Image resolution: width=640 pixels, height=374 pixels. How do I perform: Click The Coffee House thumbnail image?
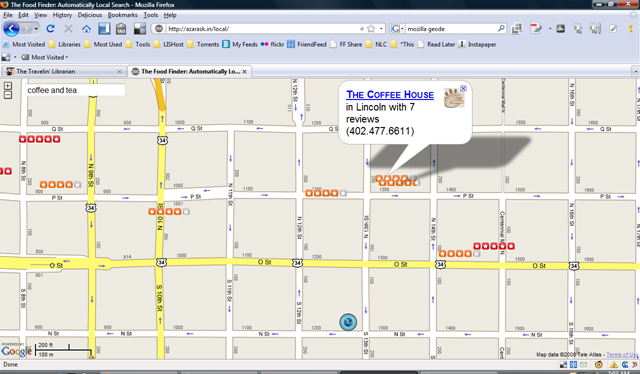[454, 98]
